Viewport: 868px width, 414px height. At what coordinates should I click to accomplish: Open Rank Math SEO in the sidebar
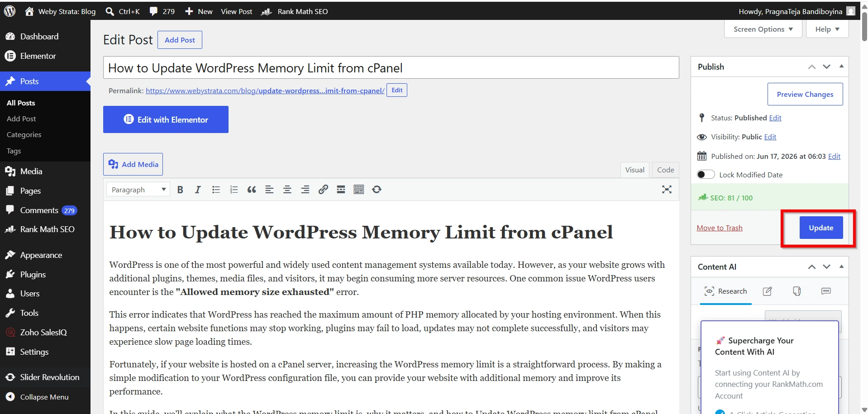(45, 229)
